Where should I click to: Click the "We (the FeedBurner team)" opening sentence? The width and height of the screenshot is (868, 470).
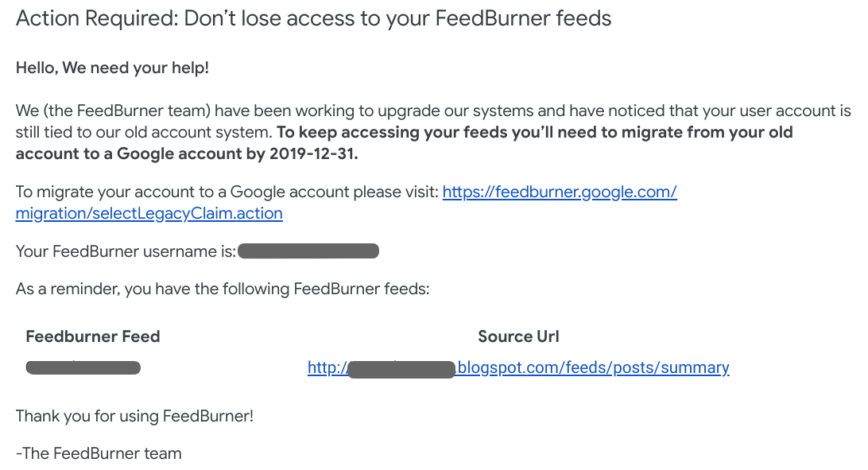pos(433,111)
